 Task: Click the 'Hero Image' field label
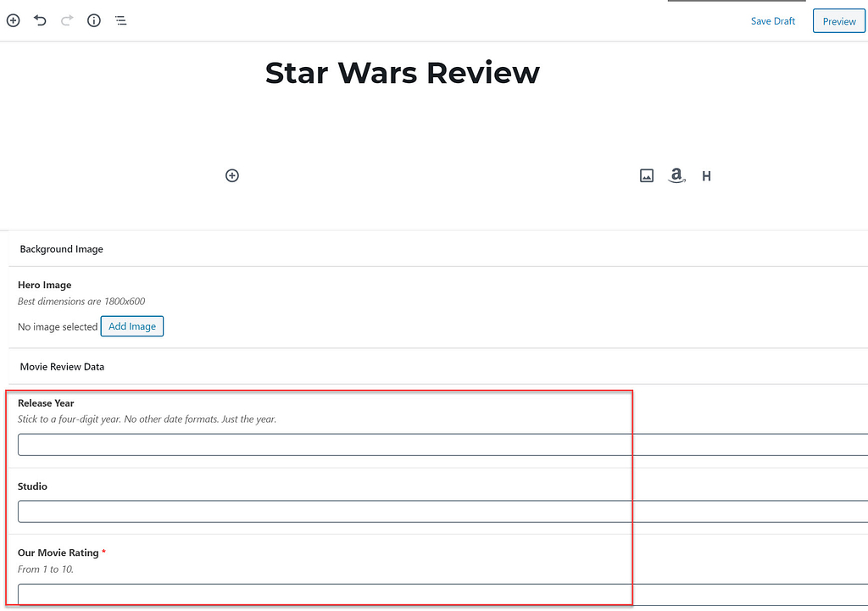click(44, 285)
